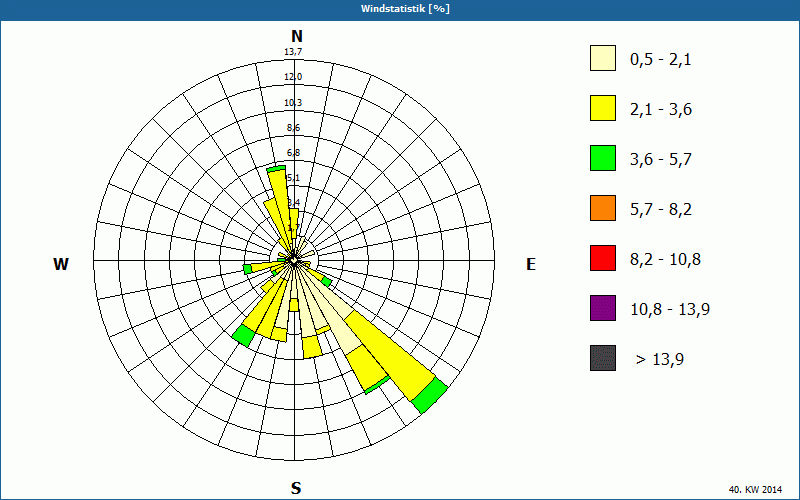Click the small green tip of the west bar
Viewport: 800px width, 500px height.
coord(247,269)
